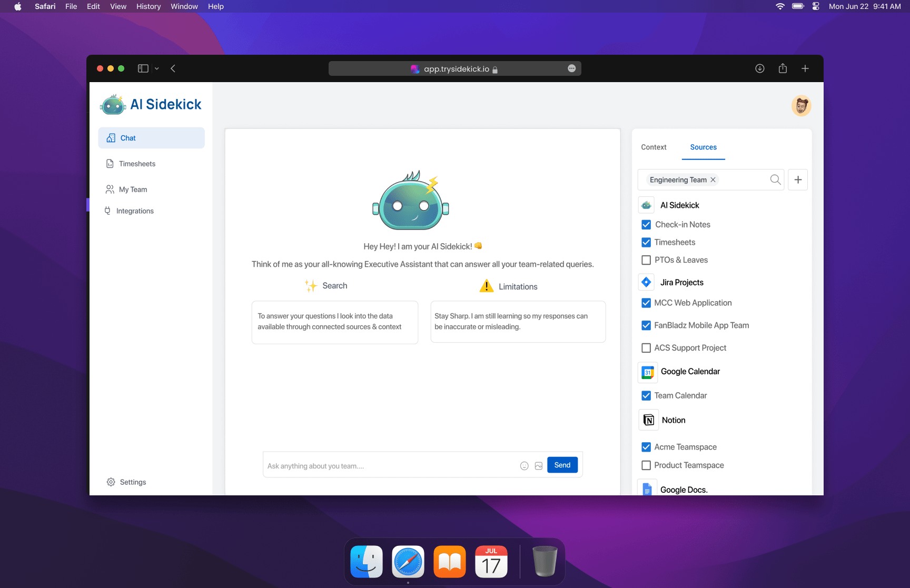Switch to the Sources tab
910x588 pixels.
click(x=703, y=147)
